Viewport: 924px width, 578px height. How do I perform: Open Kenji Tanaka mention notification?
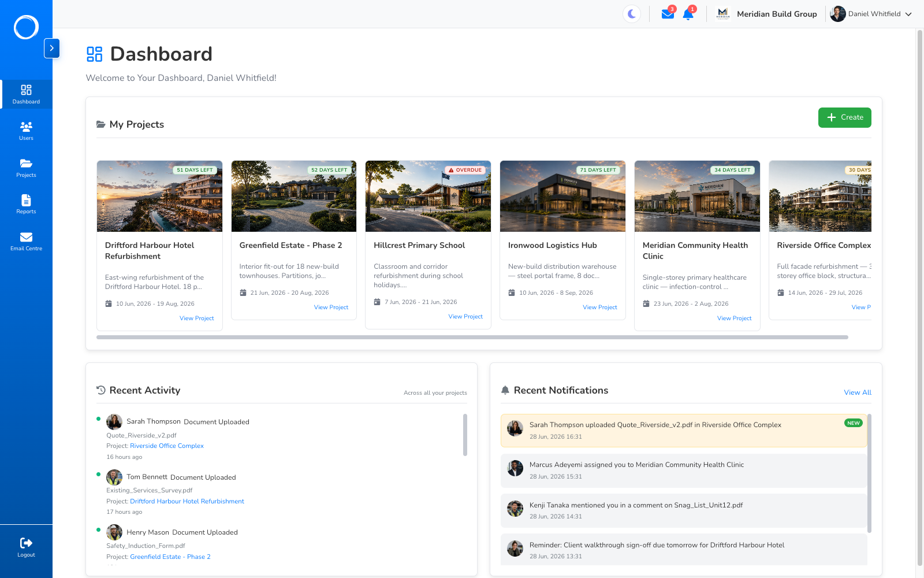[x=684, y=510]
